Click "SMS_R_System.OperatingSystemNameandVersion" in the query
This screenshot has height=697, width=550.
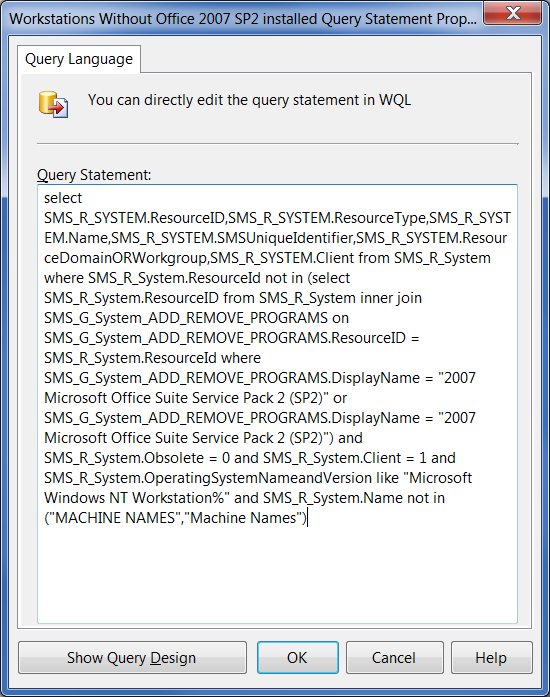coord(208,478)
